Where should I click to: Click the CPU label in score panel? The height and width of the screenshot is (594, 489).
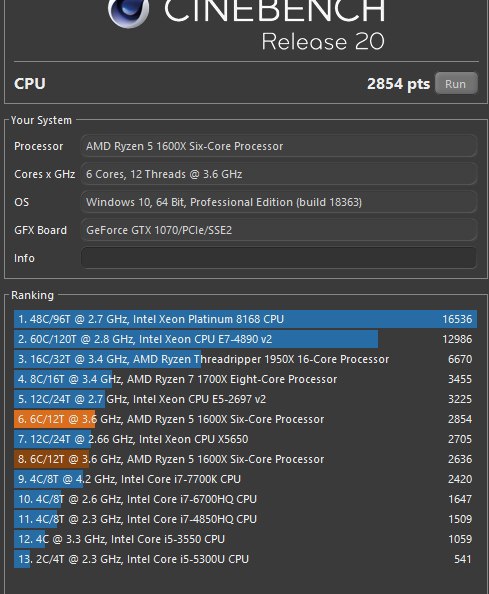[30, 84]
